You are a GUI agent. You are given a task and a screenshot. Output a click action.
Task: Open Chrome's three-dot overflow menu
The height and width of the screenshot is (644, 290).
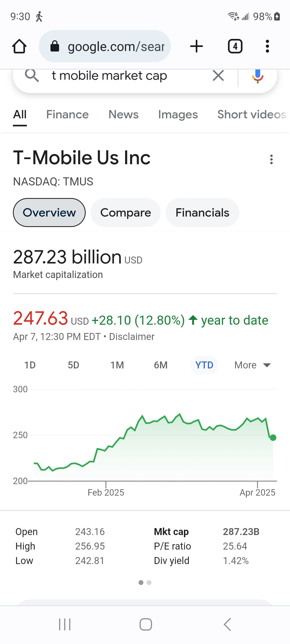click(267, 46)
